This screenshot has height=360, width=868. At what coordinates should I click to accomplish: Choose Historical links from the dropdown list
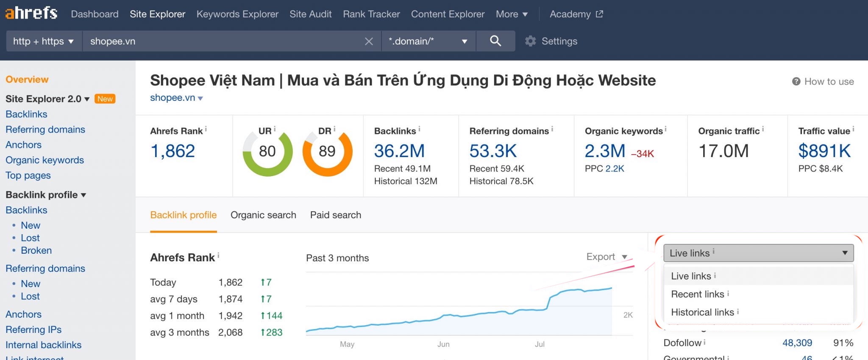click(758, 312)
